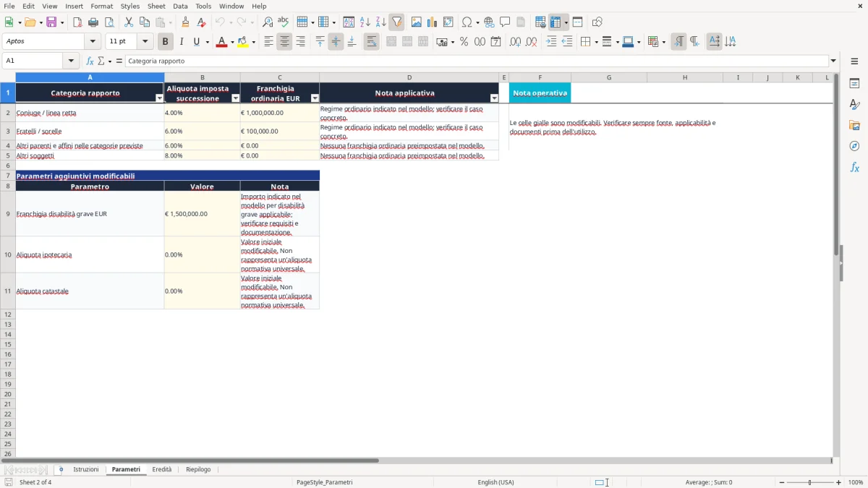Switch to the Eredità sheet tab
The image size is (868, 488).
coord(162,470)
